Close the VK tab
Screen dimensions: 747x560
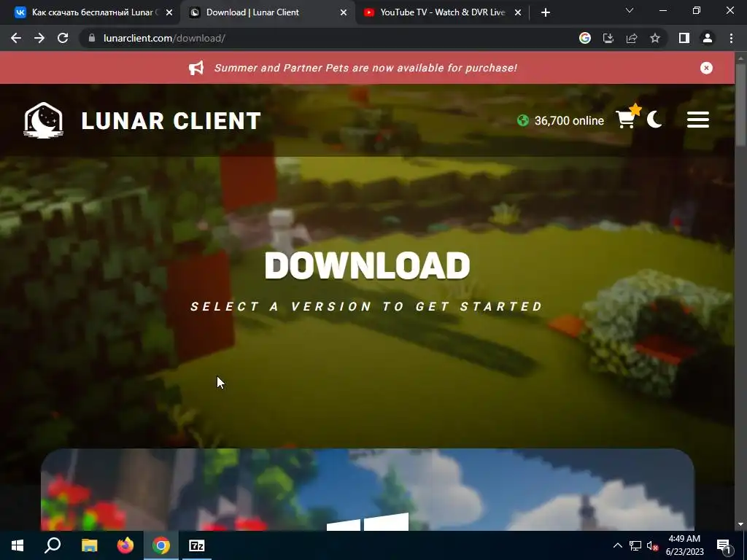tap(169, 13)
